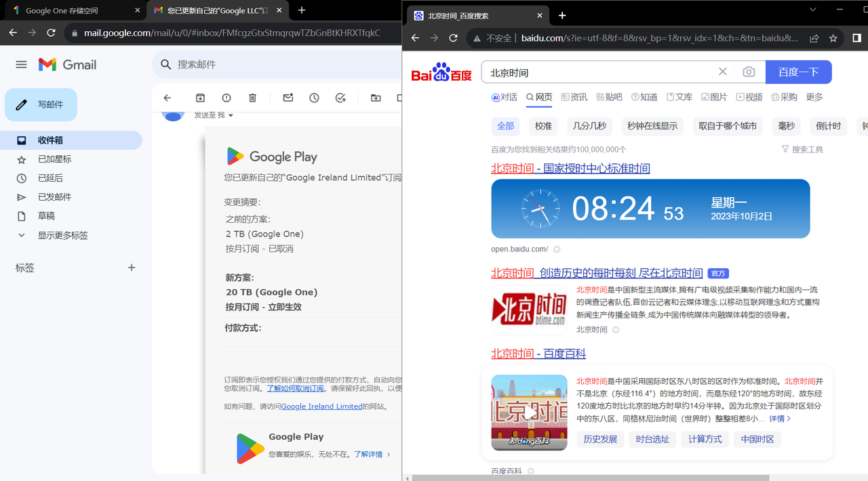Screen dimensions: 868x481
Task: Open 收件箱 inbox folder
Action: point(71,140)
